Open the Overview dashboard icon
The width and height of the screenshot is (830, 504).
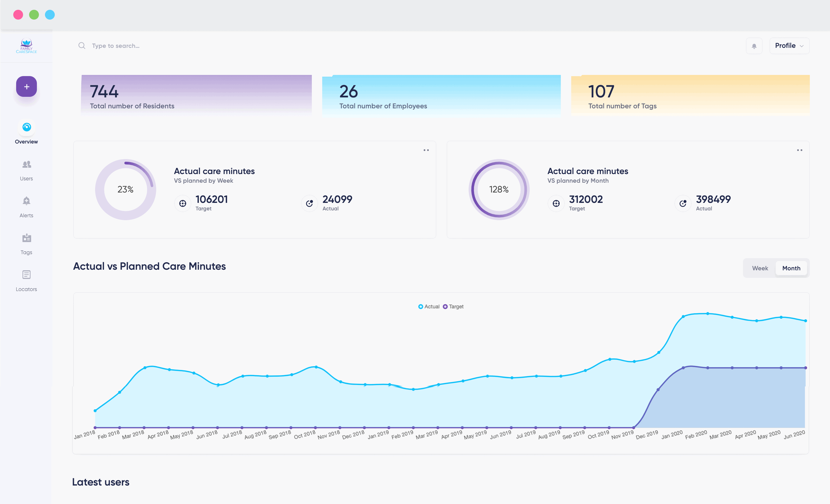27,127
